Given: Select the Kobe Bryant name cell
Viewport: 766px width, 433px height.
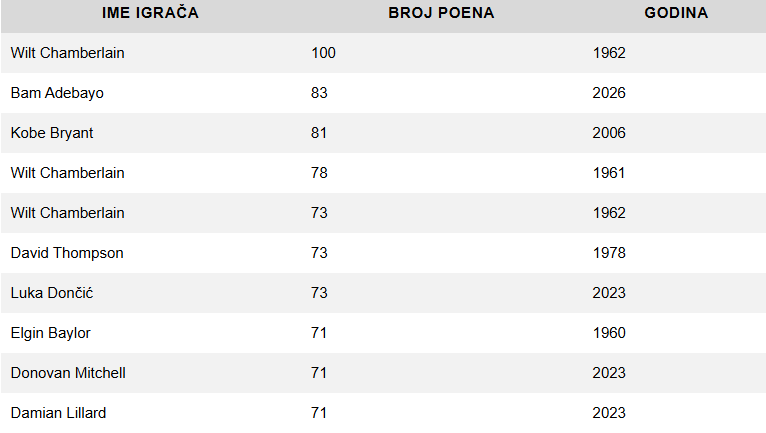Looking at the screenshot, I should (52, 133).
